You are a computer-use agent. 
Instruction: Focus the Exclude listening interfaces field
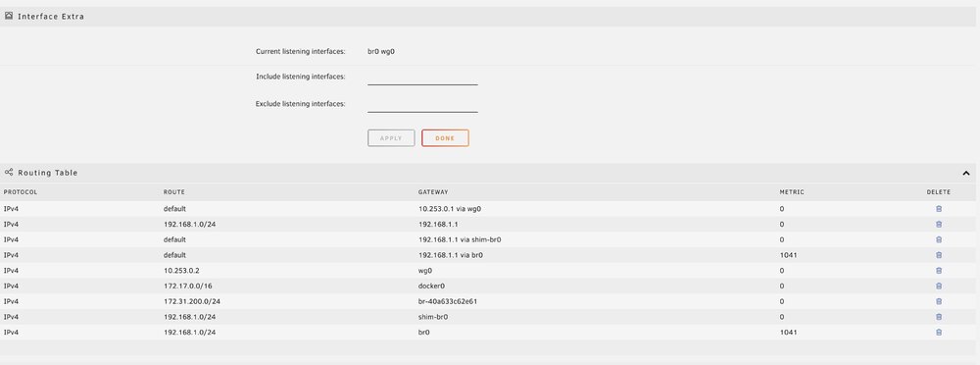[422, 105]
